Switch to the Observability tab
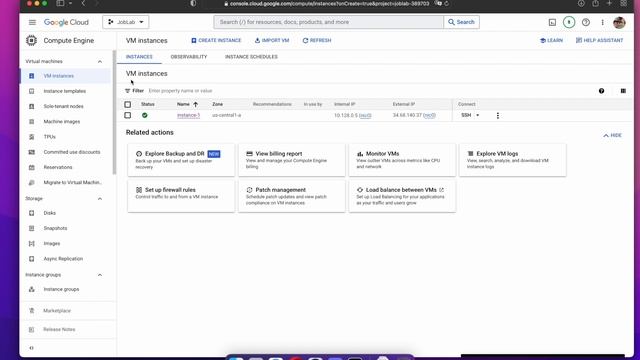Viewport: 640px width, 360px height. [189, 57]
